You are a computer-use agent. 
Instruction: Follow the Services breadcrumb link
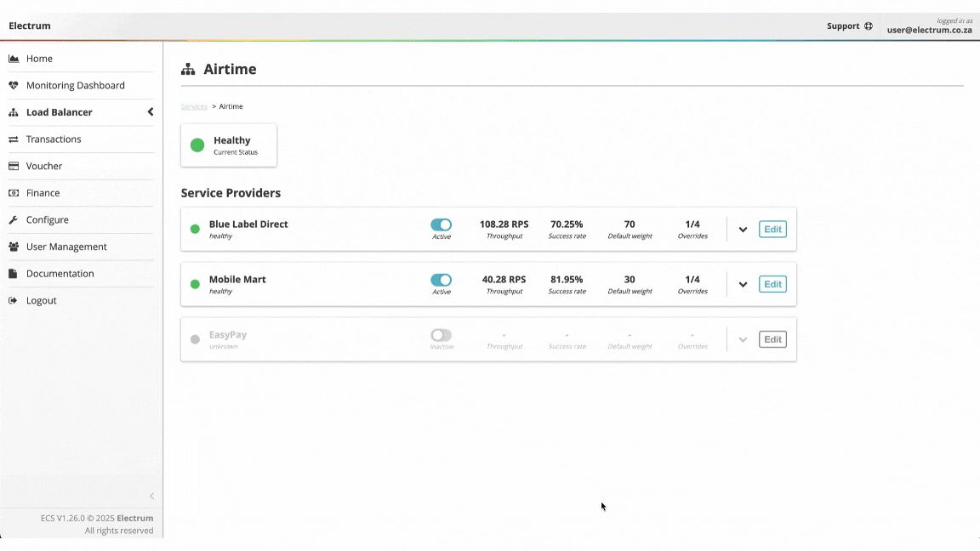point(194,107)
